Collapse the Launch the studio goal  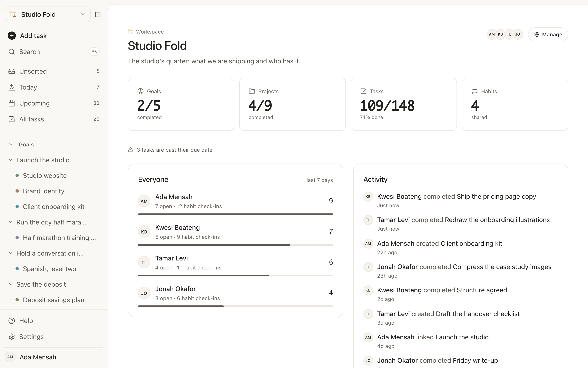[x=11, y=160]
